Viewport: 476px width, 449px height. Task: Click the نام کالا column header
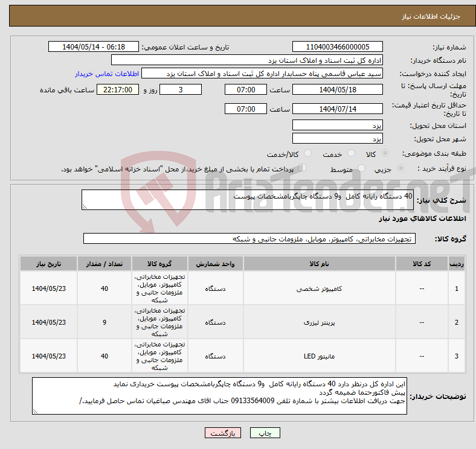[x=319, y=264]
